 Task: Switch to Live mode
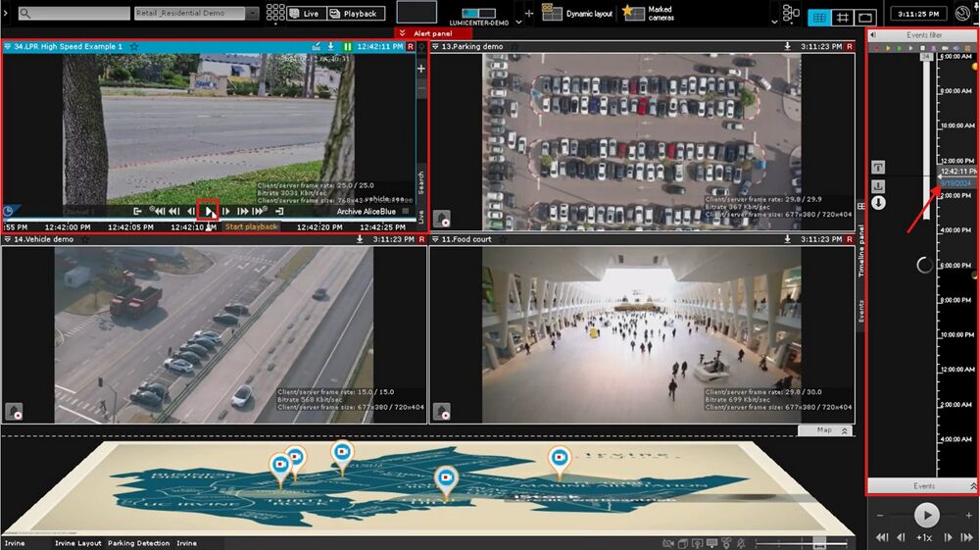(303, 14)
